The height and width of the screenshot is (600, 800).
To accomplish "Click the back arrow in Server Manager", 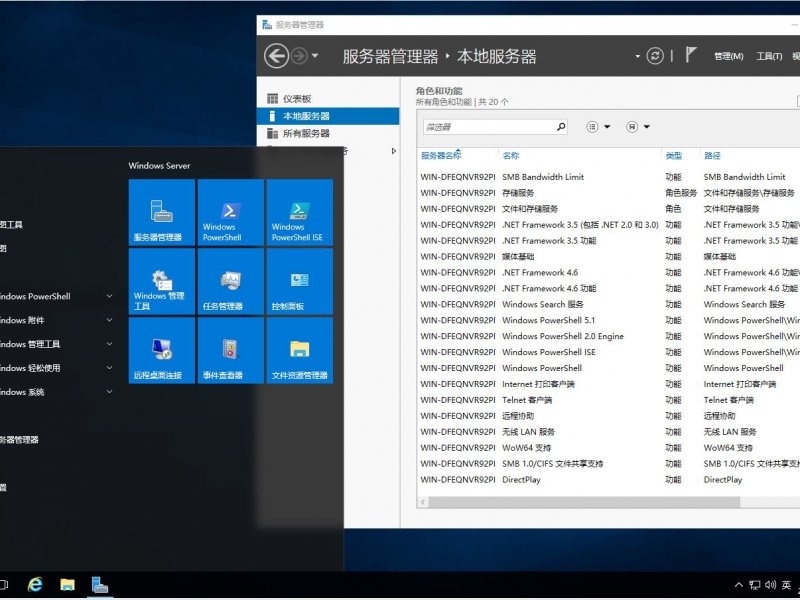I will click(277, 56).
